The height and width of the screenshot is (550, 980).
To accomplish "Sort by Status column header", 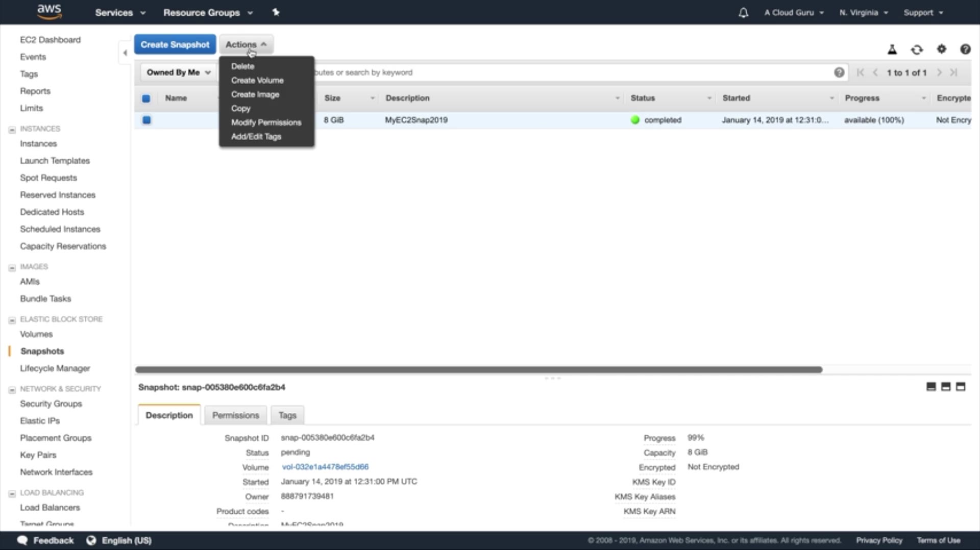I will (x=643, y=98).
